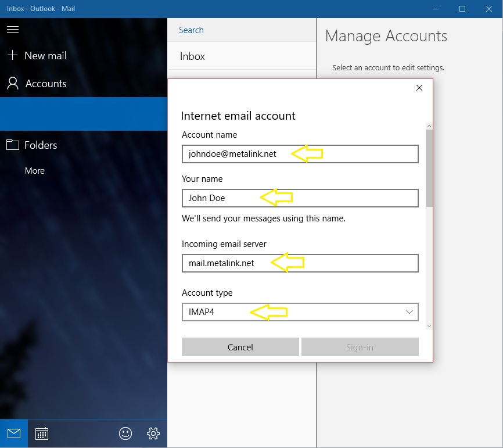Click the 'Your name' label
The height and width of the screenshot is (448, 503).
[202, 179]
